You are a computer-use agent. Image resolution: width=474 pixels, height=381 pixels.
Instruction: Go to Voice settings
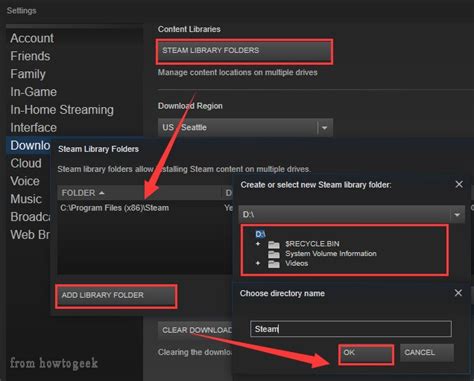[25, 181]
